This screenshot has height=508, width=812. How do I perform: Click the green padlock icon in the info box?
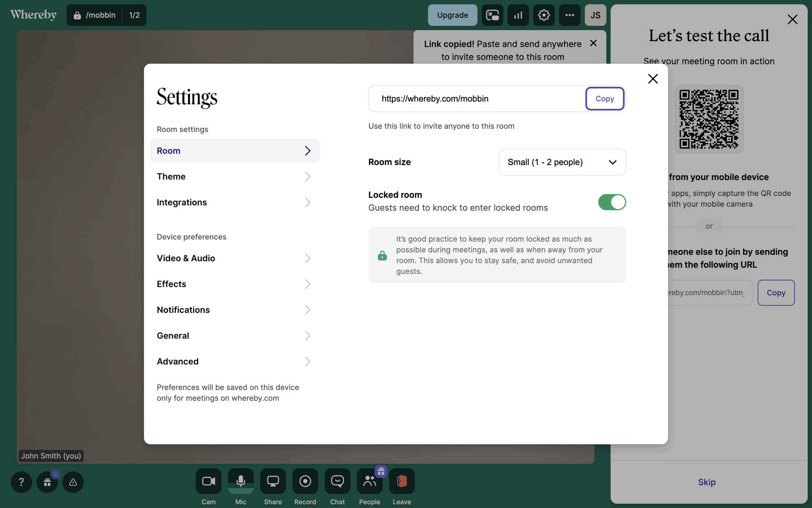pos(382,255)
